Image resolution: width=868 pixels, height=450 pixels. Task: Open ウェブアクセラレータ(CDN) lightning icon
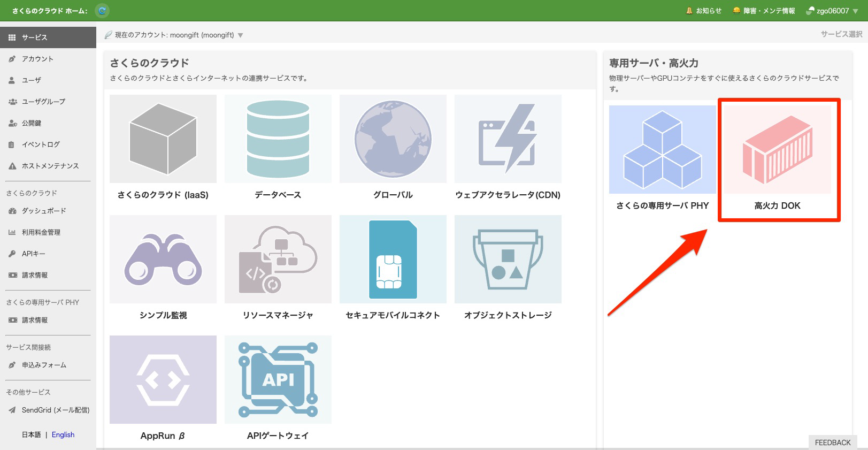coord(508,139)
